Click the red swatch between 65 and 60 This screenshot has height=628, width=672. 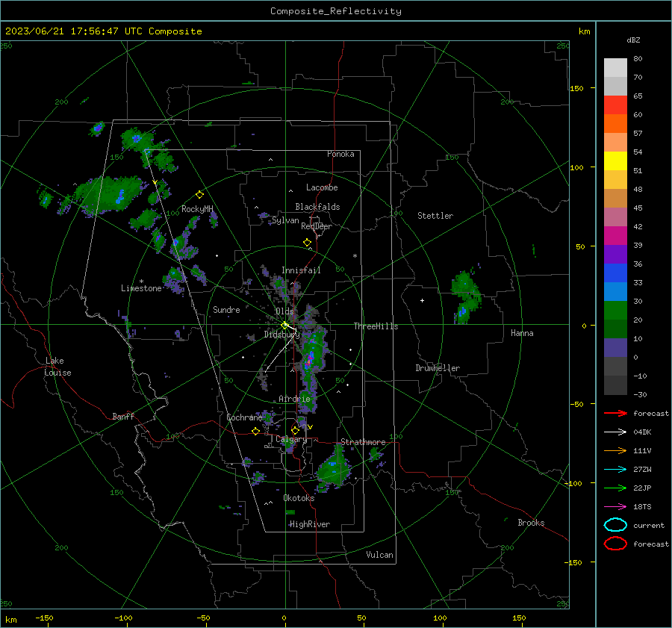[615, 105]
